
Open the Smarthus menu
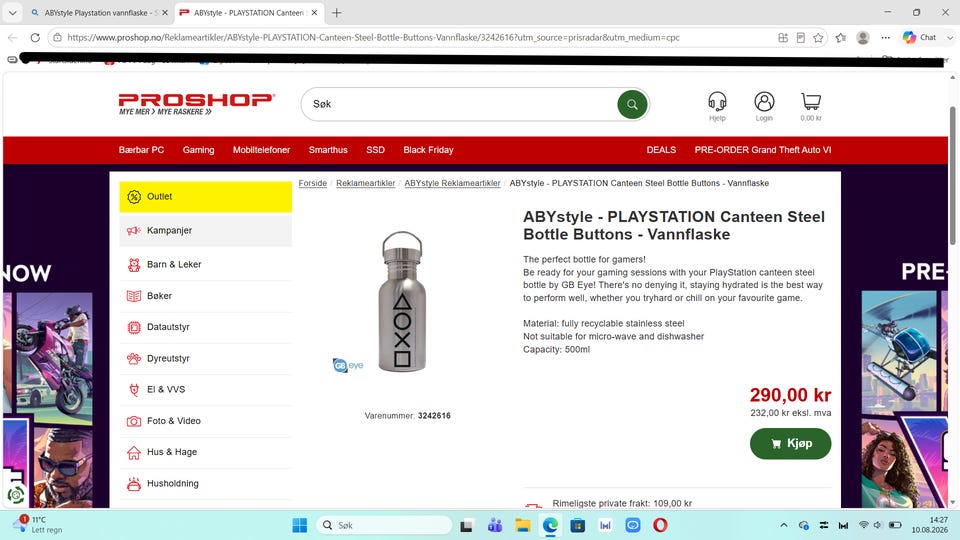[x=328, y=150]
